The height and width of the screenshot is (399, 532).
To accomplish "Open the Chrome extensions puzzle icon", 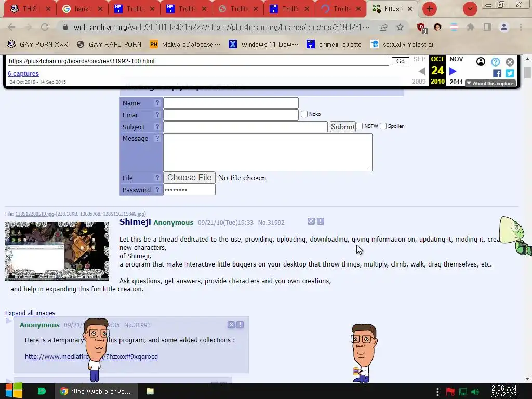I will (470, 27).
